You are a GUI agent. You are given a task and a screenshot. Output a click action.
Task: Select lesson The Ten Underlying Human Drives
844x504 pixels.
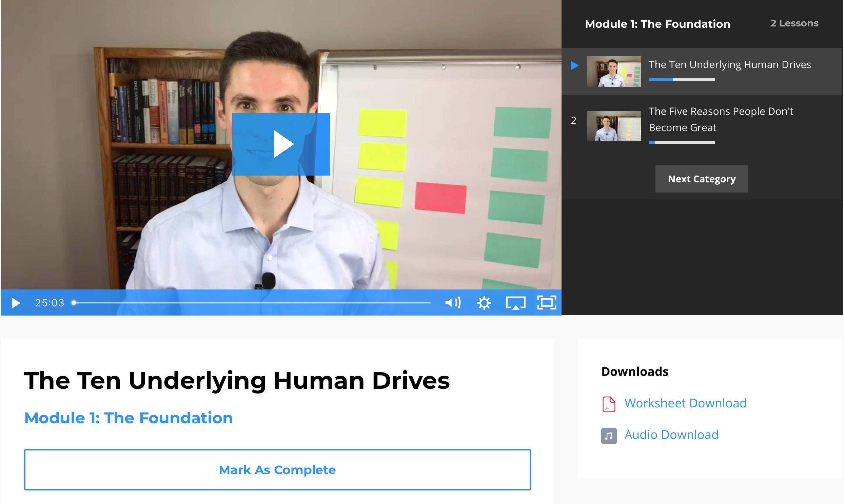tap(730, 64)
